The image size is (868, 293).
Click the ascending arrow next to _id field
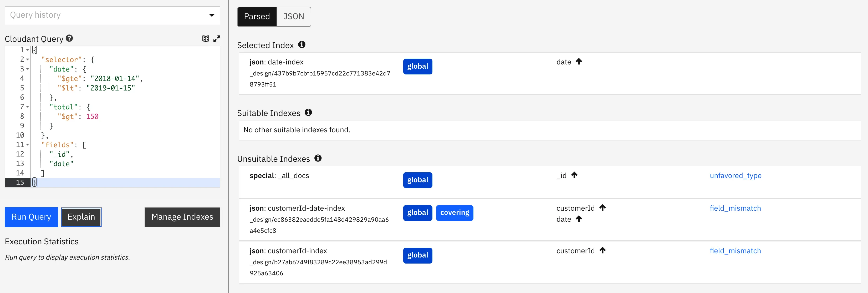[575, 175]
